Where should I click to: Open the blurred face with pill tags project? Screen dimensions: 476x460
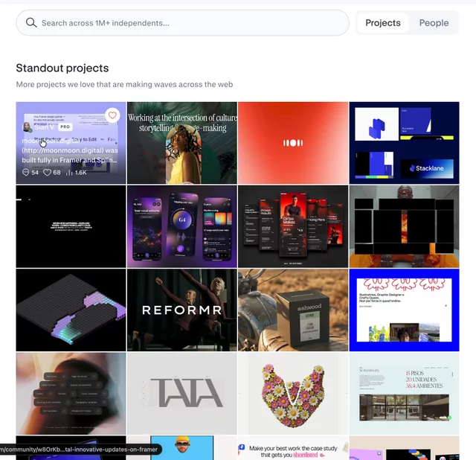click(71, 394)
